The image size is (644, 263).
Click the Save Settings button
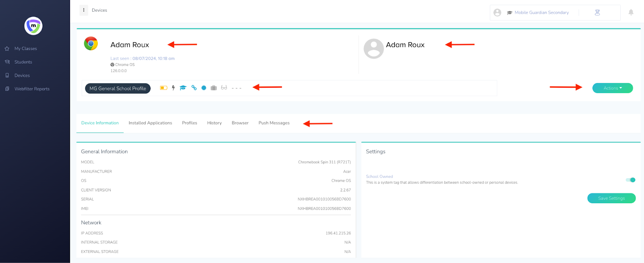tap(611, 198)
